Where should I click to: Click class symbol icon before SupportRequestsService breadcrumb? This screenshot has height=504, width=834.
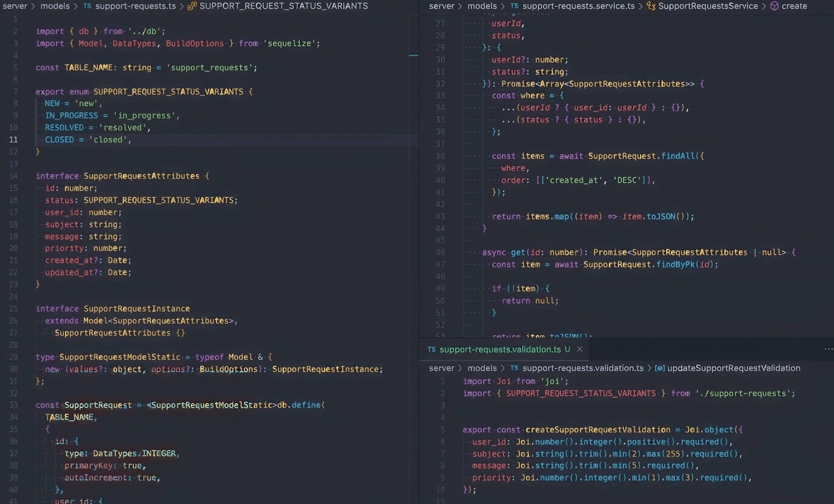[x=651, y=6]
